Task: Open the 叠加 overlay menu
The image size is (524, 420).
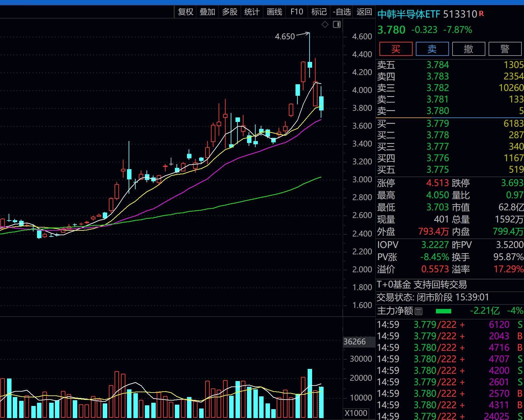Action: point(207,12)
